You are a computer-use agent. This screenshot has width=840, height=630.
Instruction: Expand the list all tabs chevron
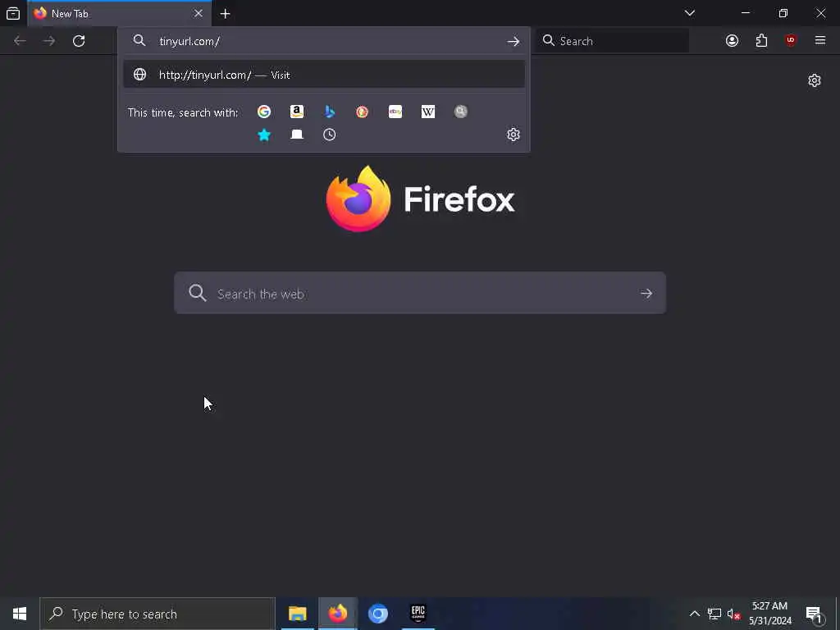[x=689, y=13]
